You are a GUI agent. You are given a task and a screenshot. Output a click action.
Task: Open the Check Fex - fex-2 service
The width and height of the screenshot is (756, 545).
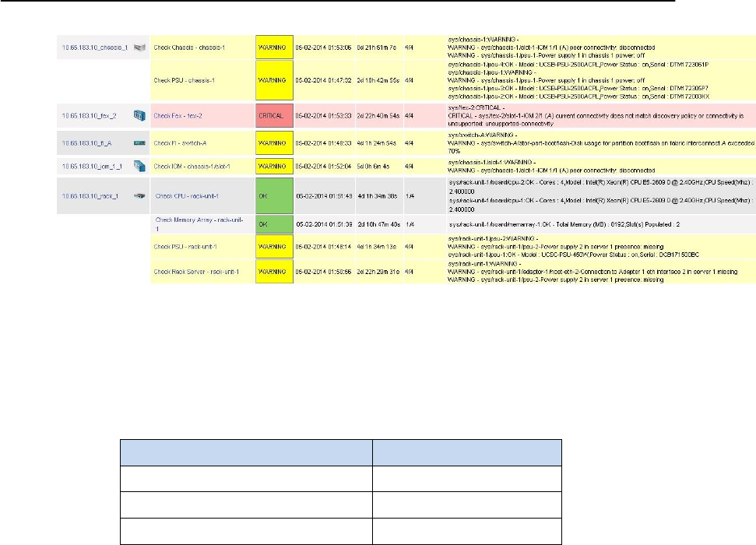[178, 116]
